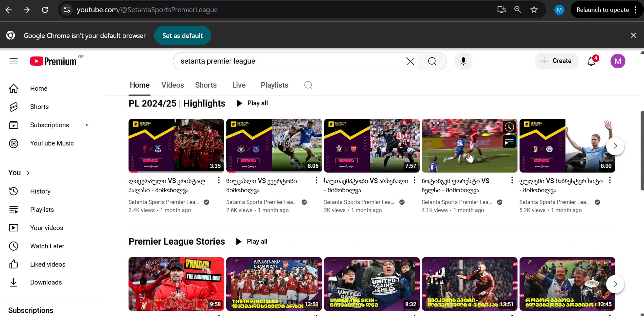
Task: Click the install app icon in address bar
Action: (x=502, y=10)
